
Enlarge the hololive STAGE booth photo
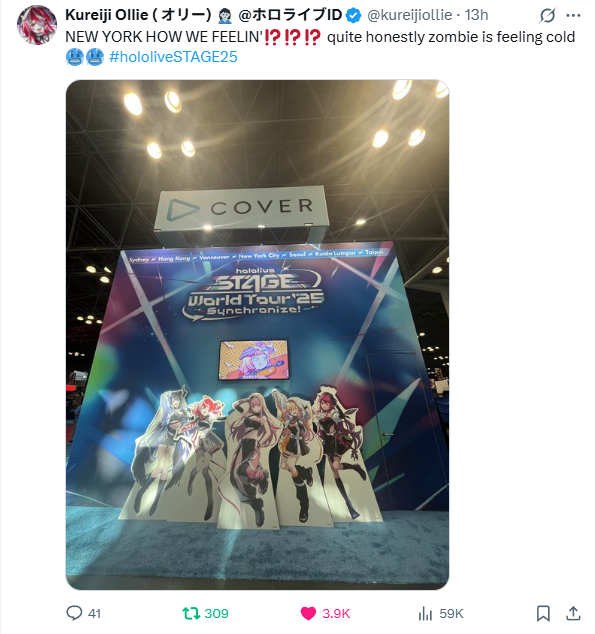tap(257, 334)
